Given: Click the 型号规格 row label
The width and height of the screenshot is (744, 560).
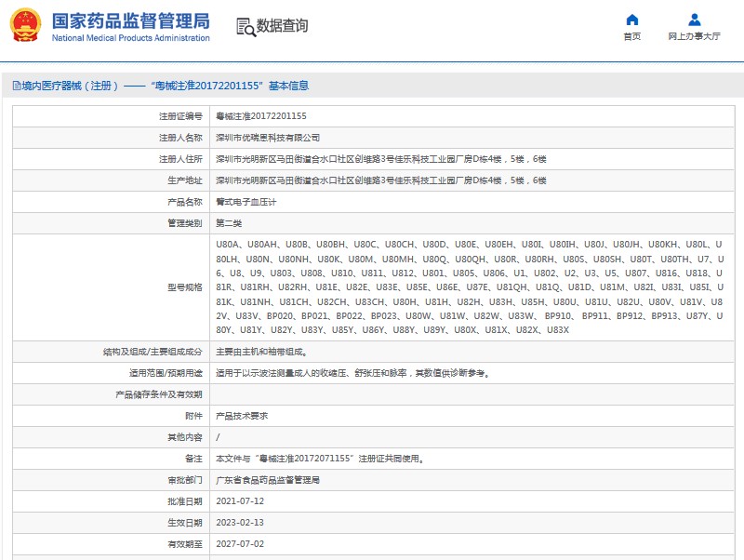Looking at the screenshot, I should tap(184, 287).
